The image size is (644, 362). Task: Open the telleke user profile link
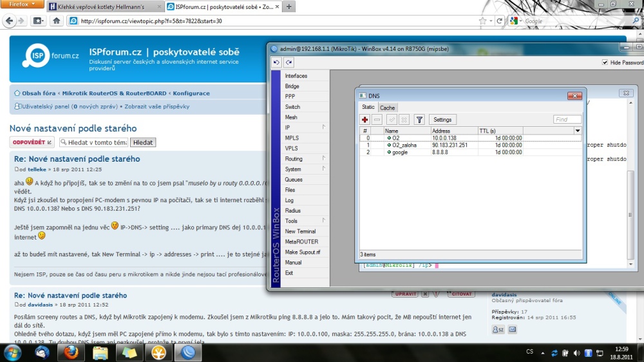pos(37,169)
